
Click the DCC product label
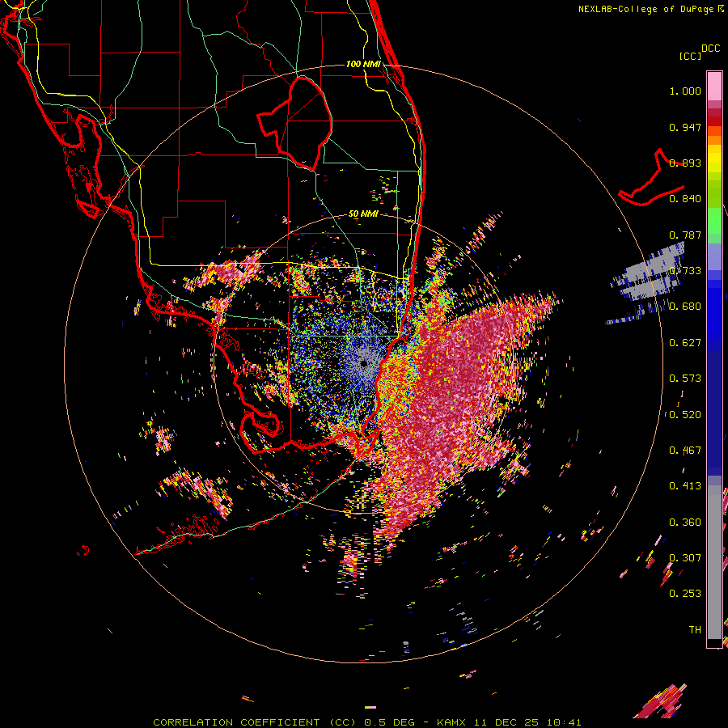710,49
